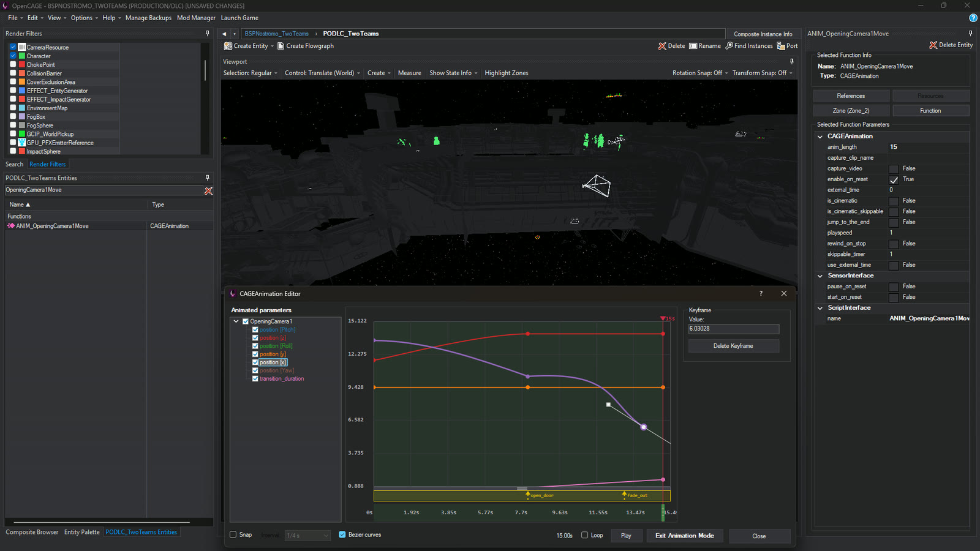This screenshot has height=551, width=980.
Task: Toggle the transition_duration parameter checkbox
Action: (x=255, y=379)
